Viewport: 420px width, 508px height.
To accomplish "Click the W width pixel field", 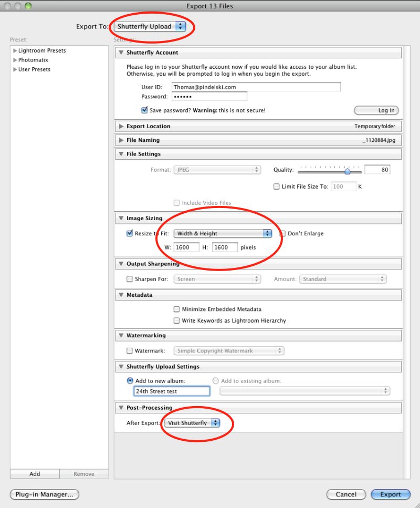I will click(186, 247).
